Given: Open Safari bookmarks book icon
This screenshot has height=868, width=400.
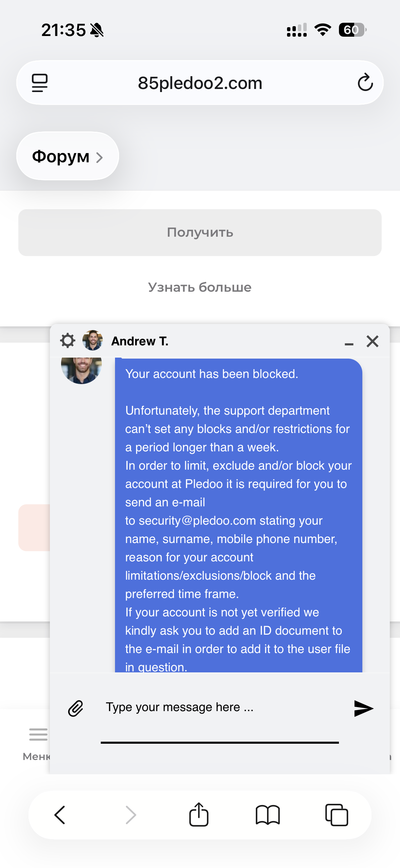Looking at the screenshot, I should 268,815.
